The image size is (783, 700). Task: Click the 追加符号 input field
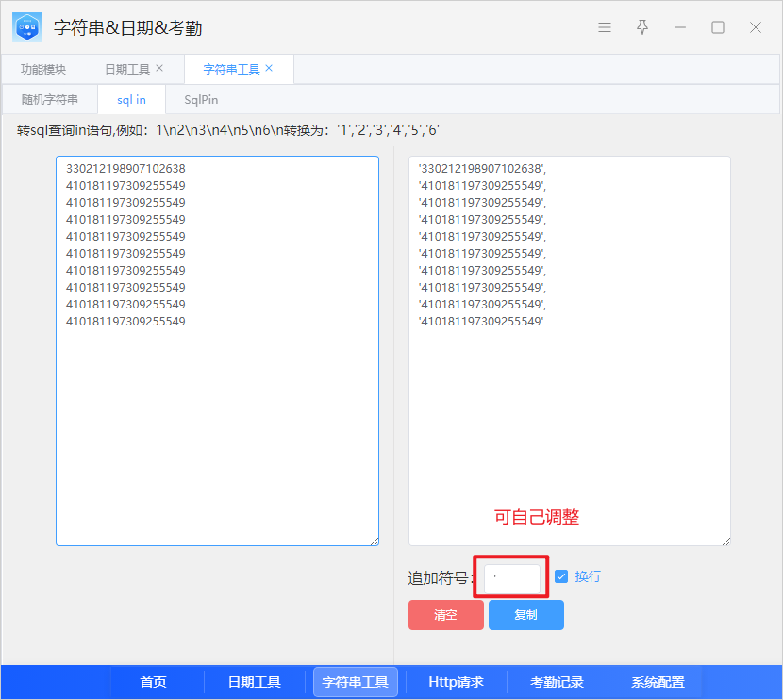tap(512, 577)
